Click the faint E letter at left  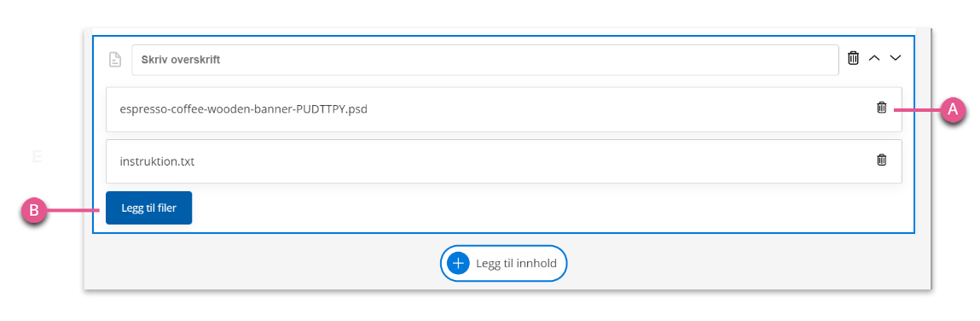[37, 156]
